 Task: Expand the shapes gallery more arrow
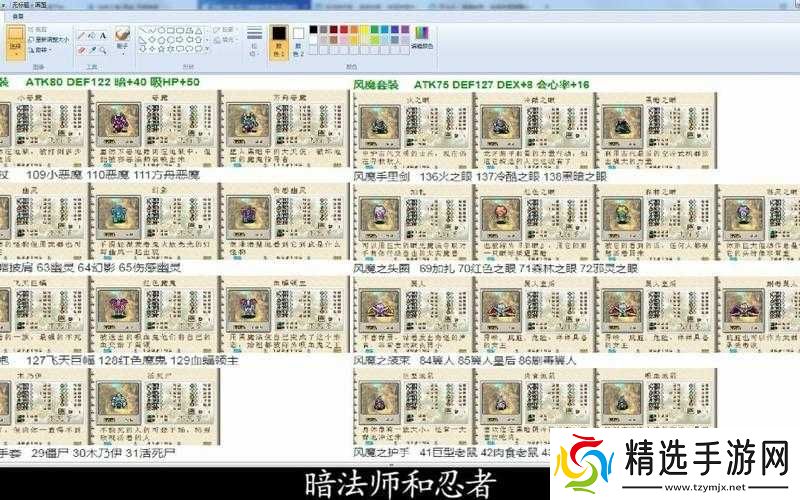coord(207,48)
